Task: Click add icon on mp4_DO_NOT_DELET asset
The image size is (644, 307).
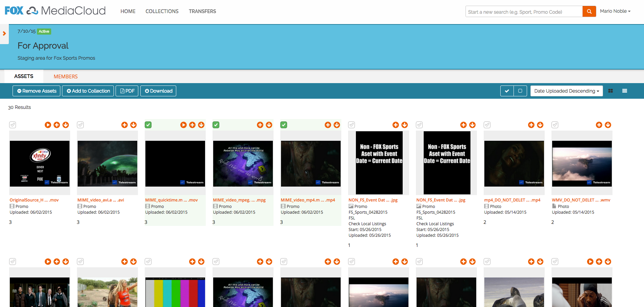Action: 531,125
